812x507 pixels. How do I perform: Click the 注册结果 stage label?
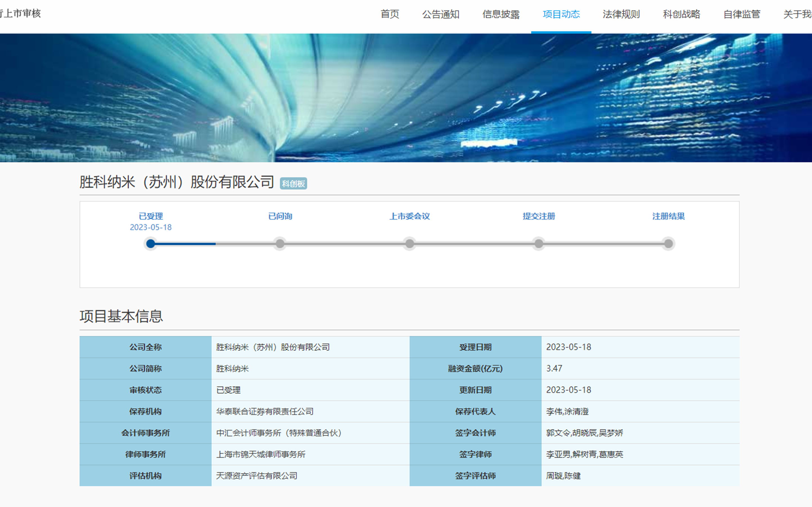point(668,216)
